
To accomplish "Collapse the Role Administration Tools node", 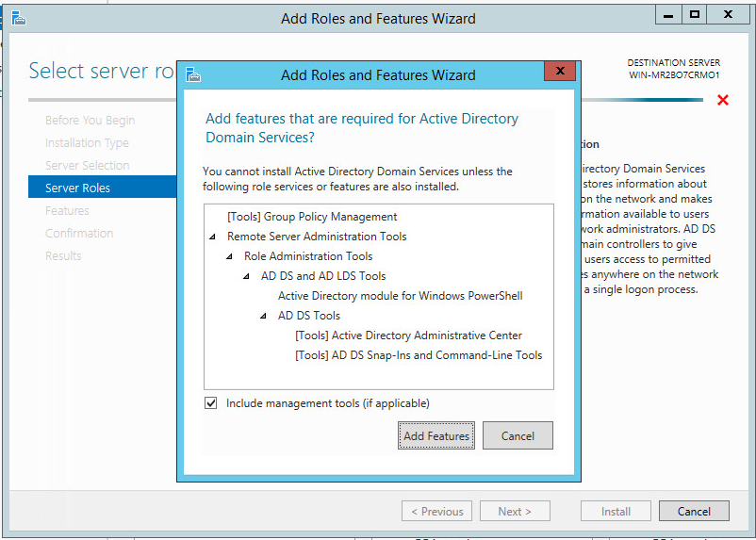I will click(x=229, y=256).
